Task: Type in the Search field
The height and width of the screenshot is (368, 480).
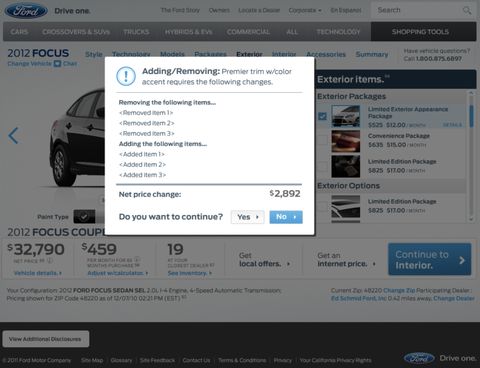Action: 419,10
